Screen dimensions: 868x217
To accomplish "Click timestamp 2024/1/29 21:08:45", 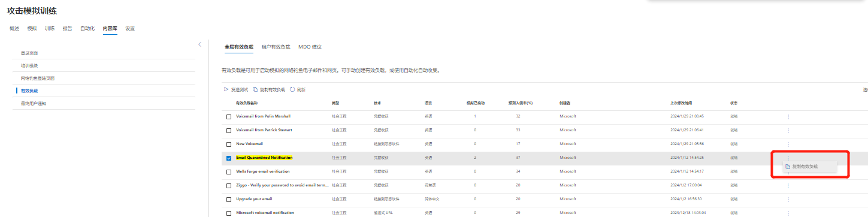I will (686, 116).
